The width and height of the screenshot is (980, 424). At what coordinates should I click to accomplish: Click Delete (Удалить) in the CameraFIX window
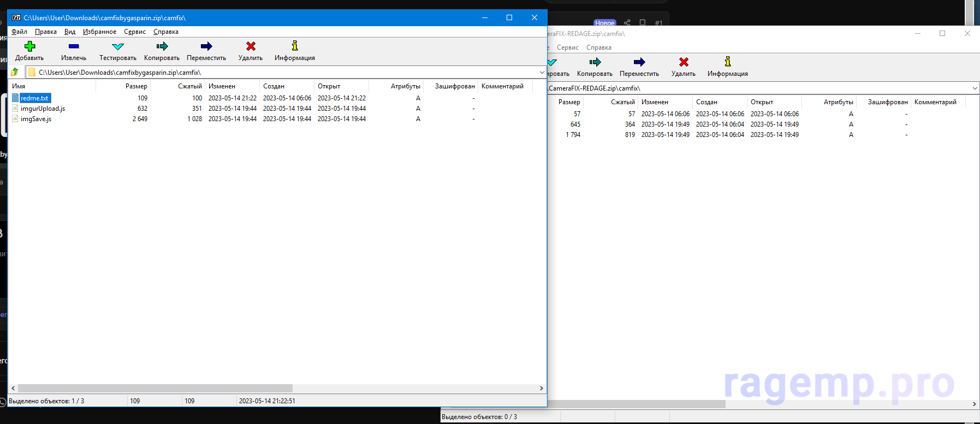coord(683,63)
